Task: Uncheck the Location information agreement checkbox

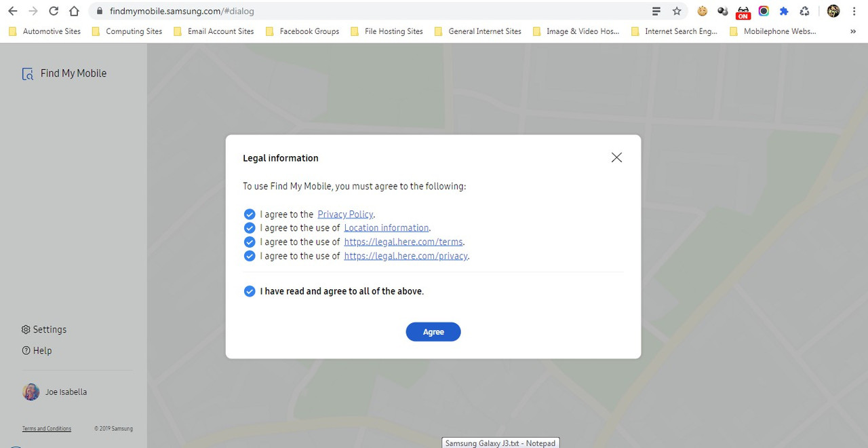Action: coord(250,228)
